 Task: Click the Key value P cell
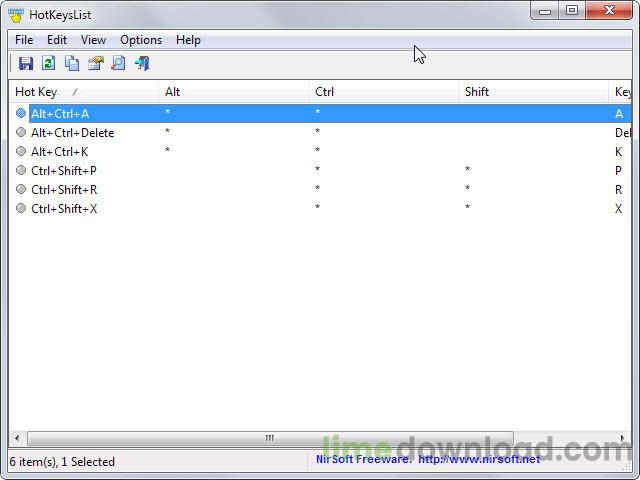619,171
